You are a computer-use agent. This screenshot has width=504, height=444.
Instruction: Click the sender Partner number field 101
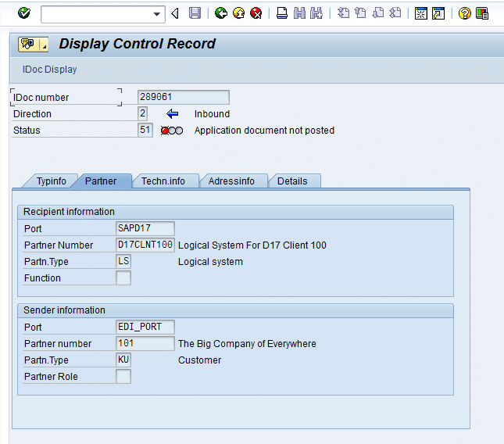(145, 343)
